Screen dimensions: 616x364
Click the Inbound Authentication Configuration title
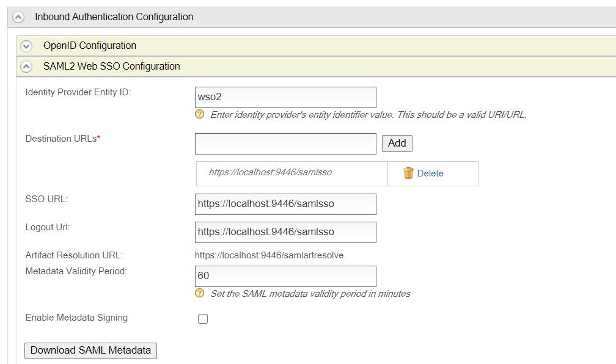point(114,17)
